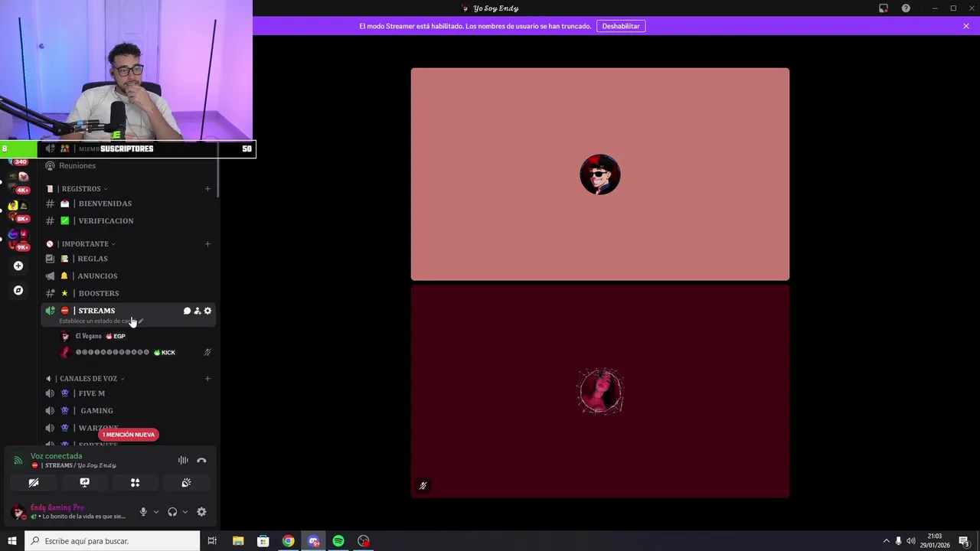
Task: Open the REGLAS channel
Action: pyautogui.click(x=128, y=259)
